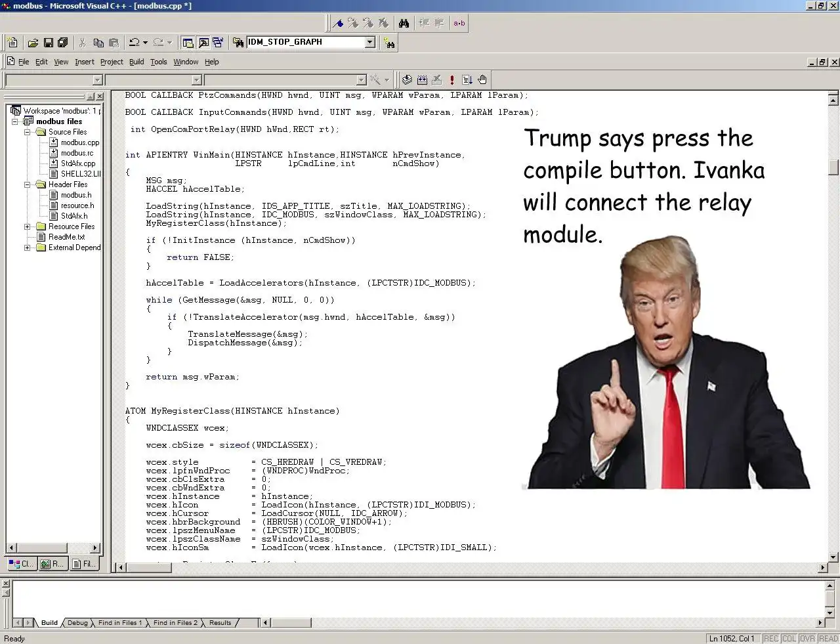Click the IDM_STOP_GRAPH find field
The height and width of the screenshot is (644, 840).
pos(305,42)
